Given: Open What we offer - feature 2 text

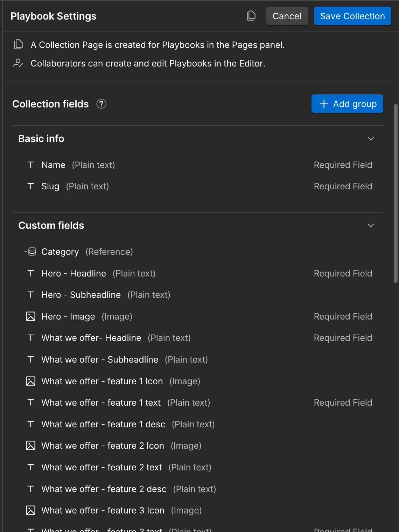Looking at the screenshot, I should pyautogui.click(x=198, y=467).
